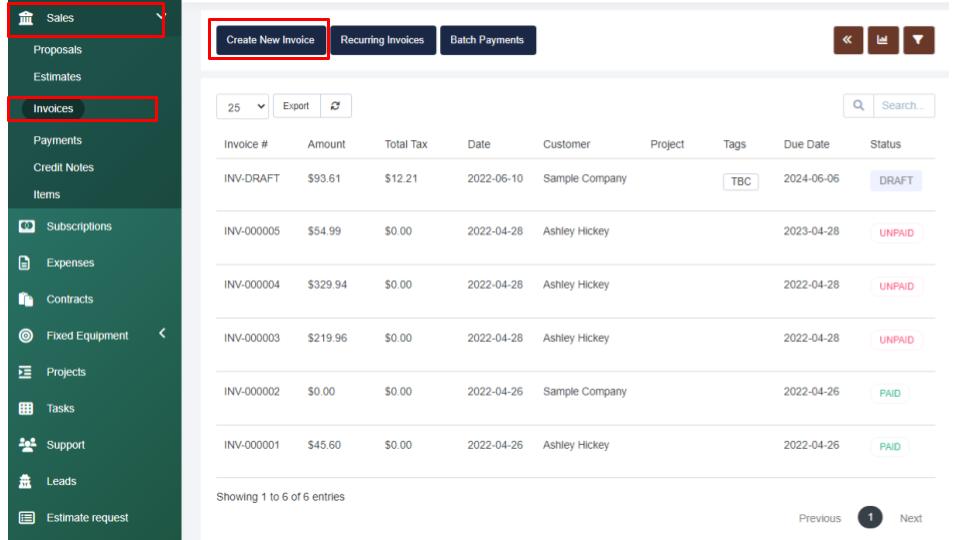960x540 pixels.
Task: Select Payments under the Sales menu
Action: coord(57,141)
